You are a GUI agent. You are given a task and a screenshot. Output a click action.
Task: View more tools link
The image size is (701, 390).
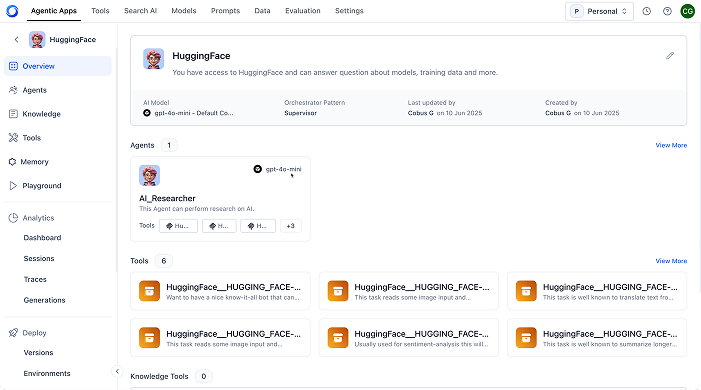click(x=671, y=261)
